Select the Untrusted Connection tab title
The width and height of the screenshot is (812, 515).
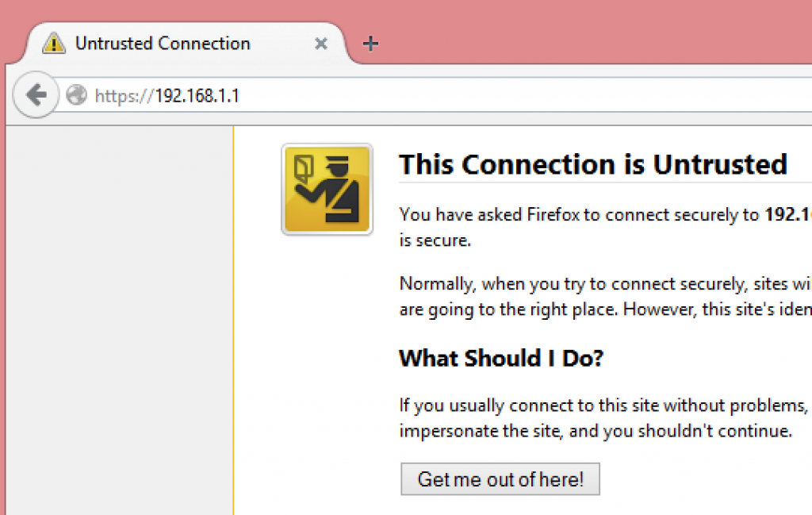pyautogui.click(x=163, y=44)
